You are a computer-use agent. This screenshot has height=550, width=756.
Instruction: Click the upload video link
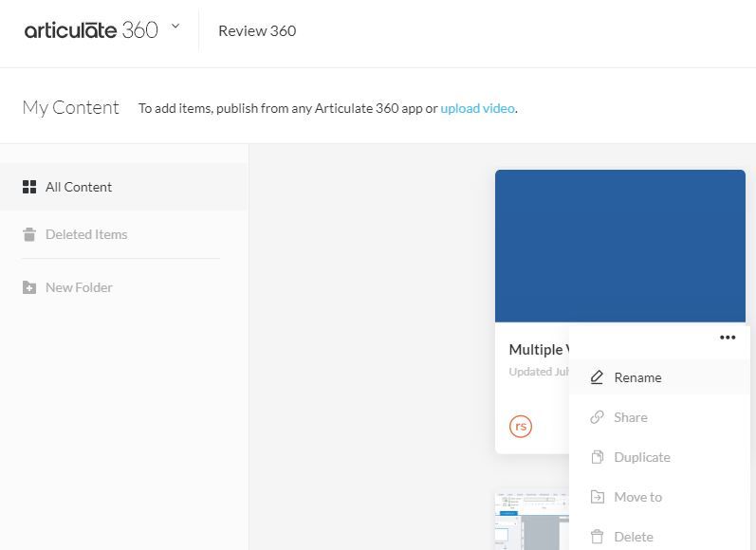click(x=477, y=108)
